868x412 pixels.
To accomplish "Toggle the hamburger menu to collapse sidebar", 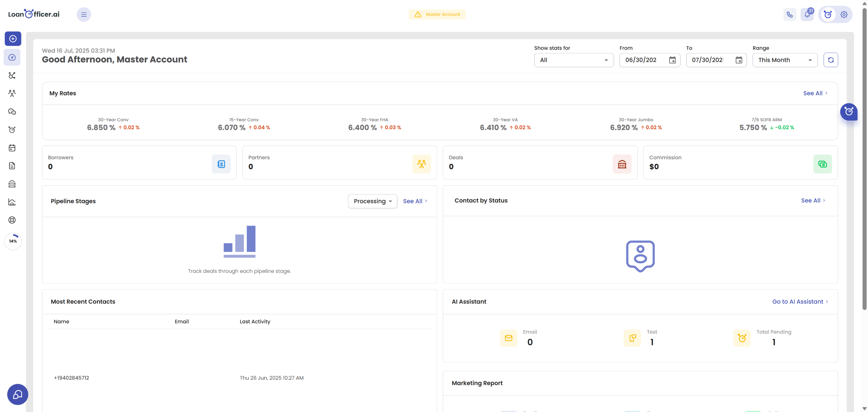I will (84, 15).
